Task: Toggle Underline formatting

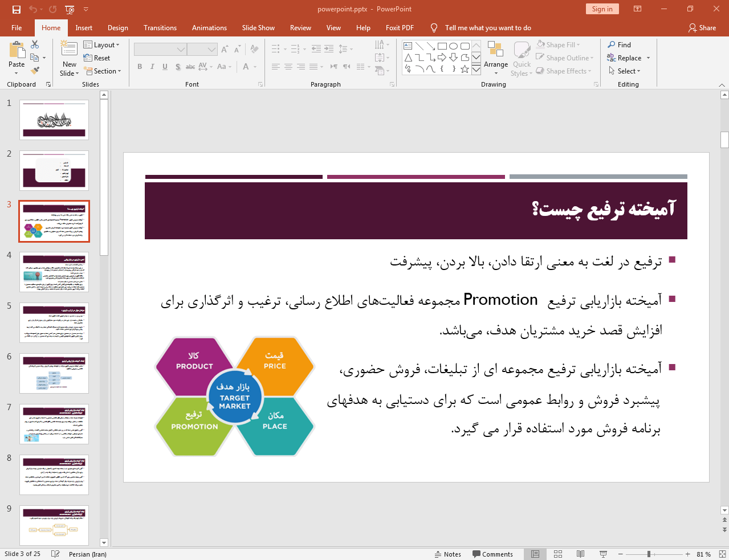Action: [165, 67]
